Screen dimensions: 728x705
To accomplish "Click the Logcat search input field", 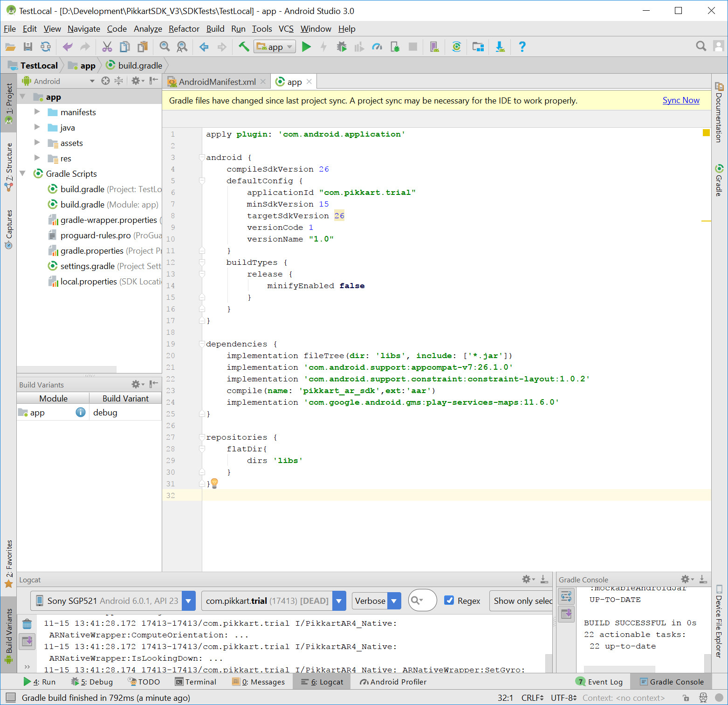I will [x=422, y=601].
